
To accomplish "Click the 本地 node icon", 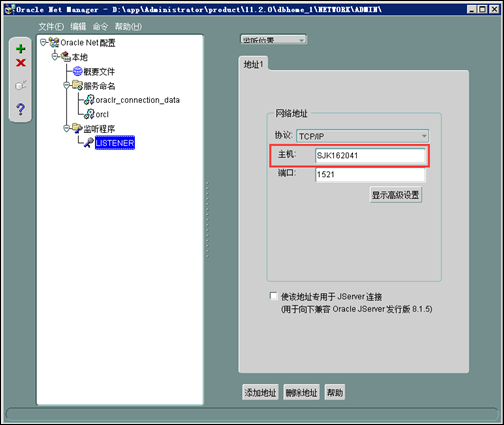I will click(x=65, y=57).
